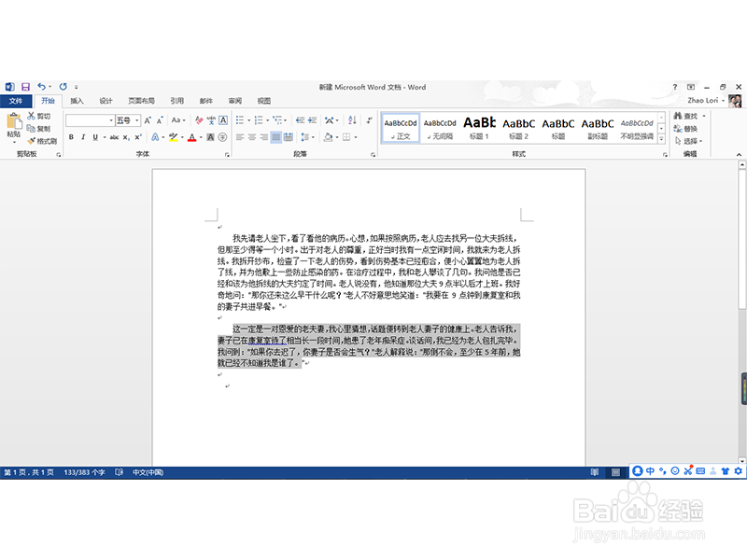Pick the red font color swatch

tap(192, 141)
